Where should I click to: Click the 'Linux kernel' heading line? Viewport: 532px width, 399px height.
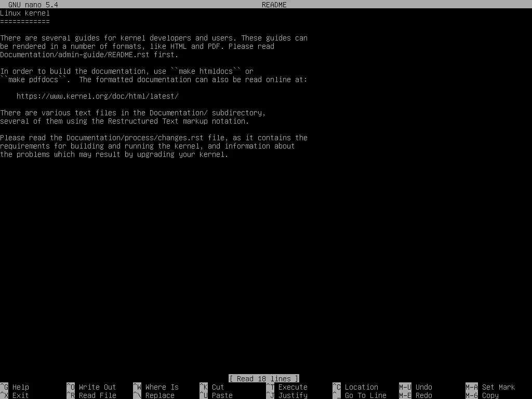point(25,13)
